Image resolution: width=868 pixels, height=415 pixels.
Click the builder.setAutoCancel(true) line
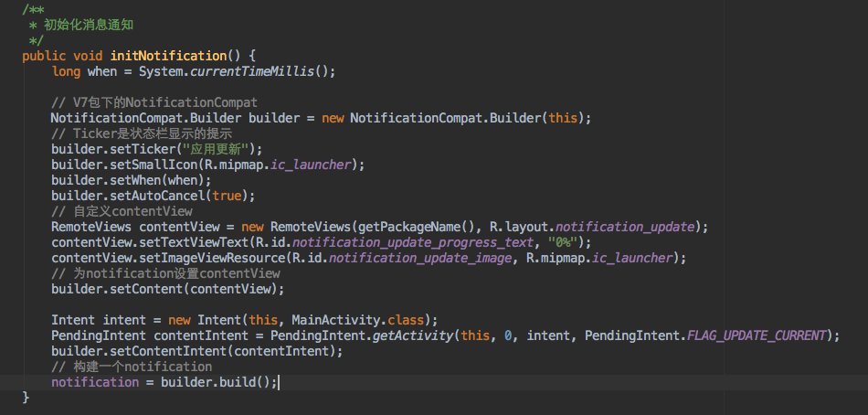click(153, 196)
